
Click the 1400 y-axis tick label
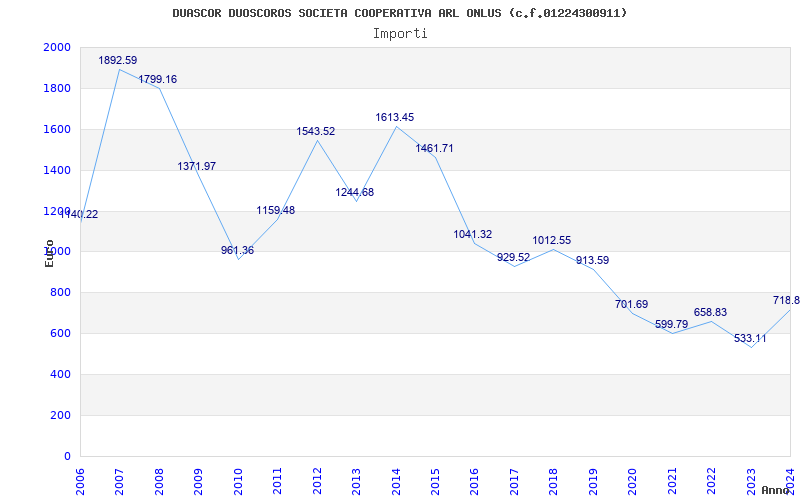click(57, 170)
